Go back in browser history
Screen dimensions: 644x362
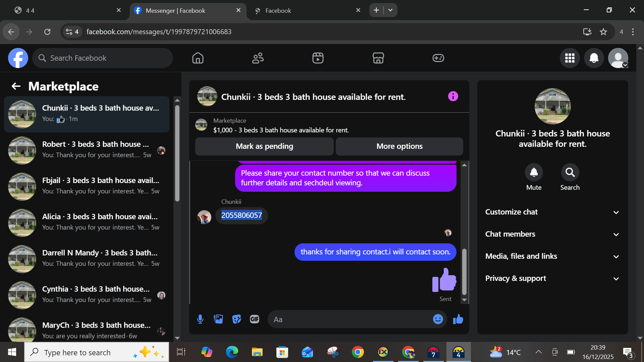coord(11,32)
